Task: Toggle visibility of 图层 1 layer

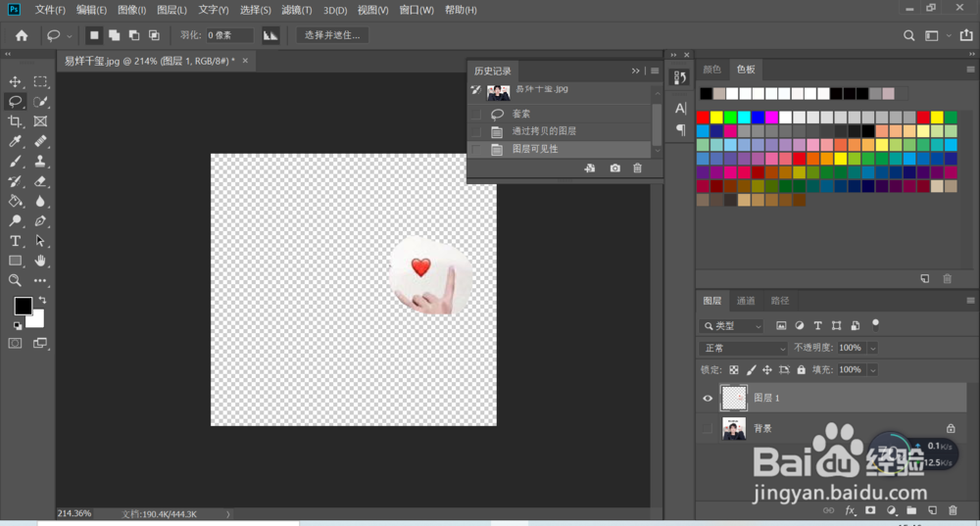Action: (x=708, y=398)
